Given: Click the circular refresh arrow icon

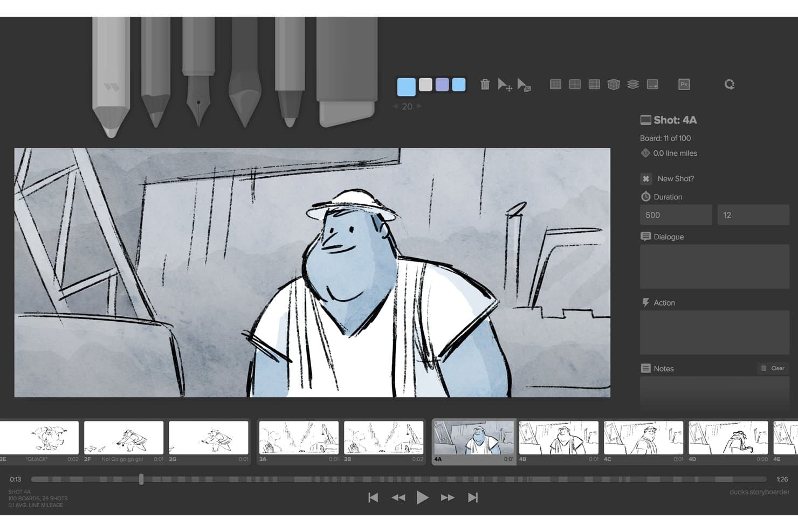Looking at the screenshot, I should pos(730,84).
